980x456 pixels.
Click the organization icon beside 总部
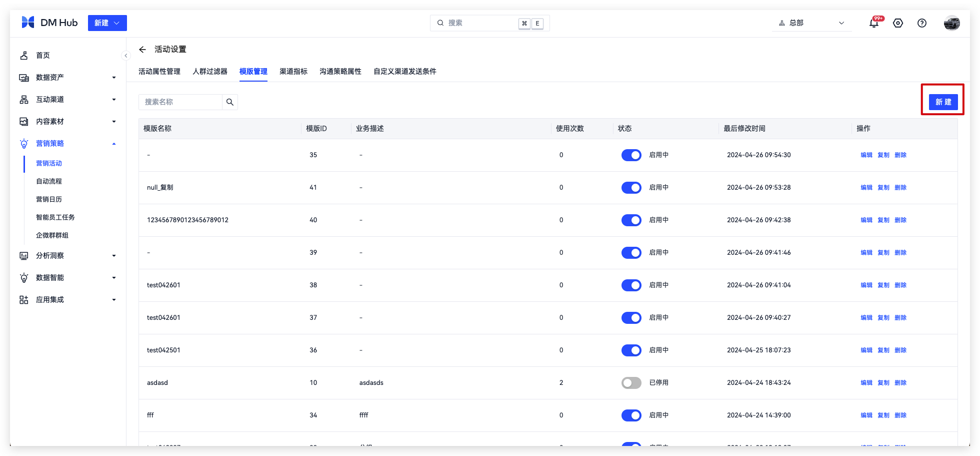point(782,23)
